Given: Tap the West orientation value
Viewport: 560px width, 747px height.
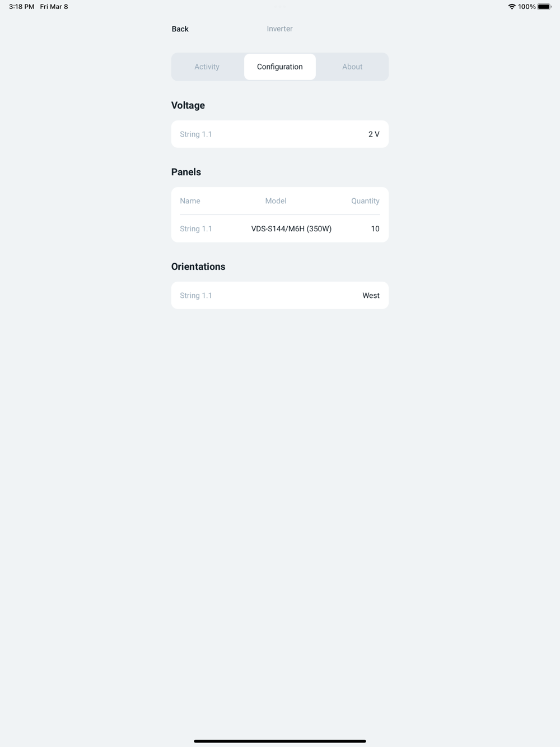Looking at the screenshot, I should [371, 296].
